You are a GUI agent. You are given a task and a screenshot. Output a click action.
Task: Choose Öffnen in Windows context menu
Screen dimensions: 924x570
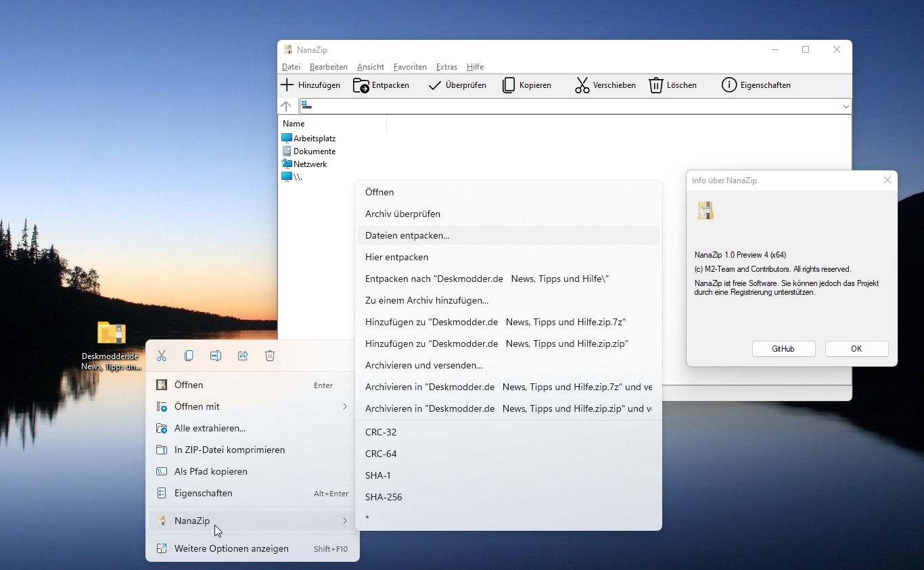(x=252, y=385)
